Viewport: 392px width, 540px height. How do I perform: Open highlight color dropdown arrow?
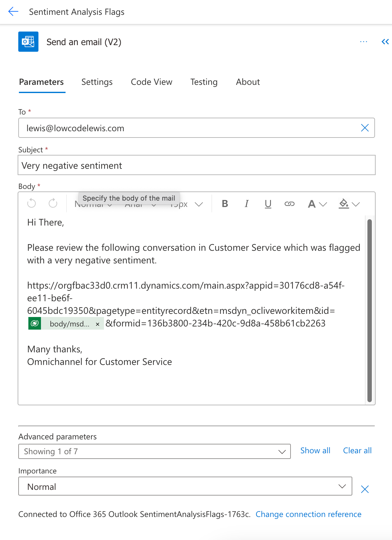[356, 204]
